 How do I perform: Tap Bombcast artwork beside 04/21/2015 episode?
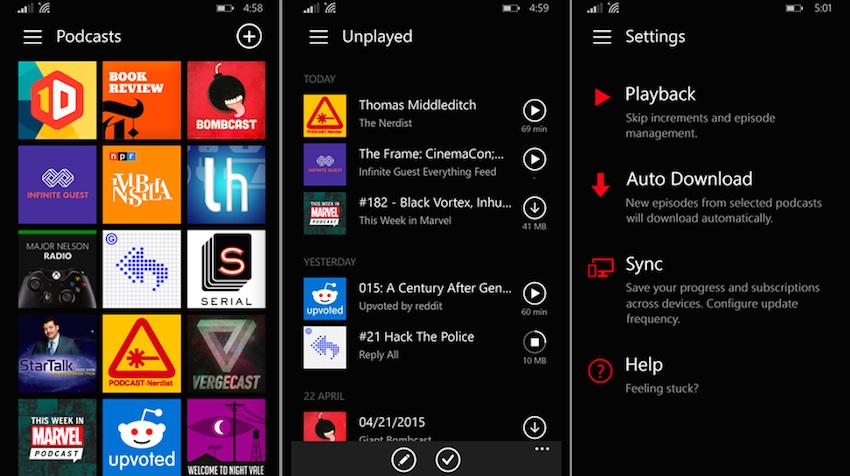tap(325, 427)
